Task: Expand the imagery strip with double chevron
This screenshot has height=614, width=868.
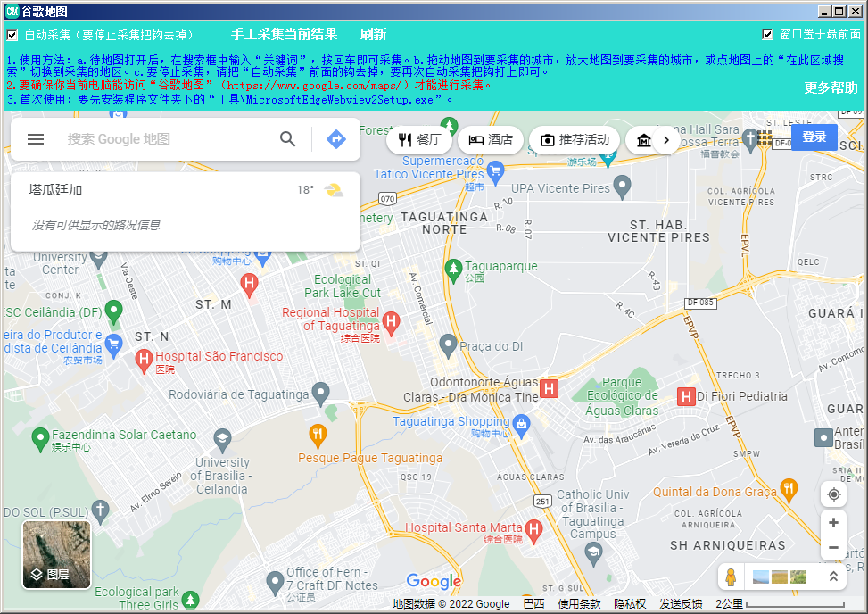Action: 833,577
